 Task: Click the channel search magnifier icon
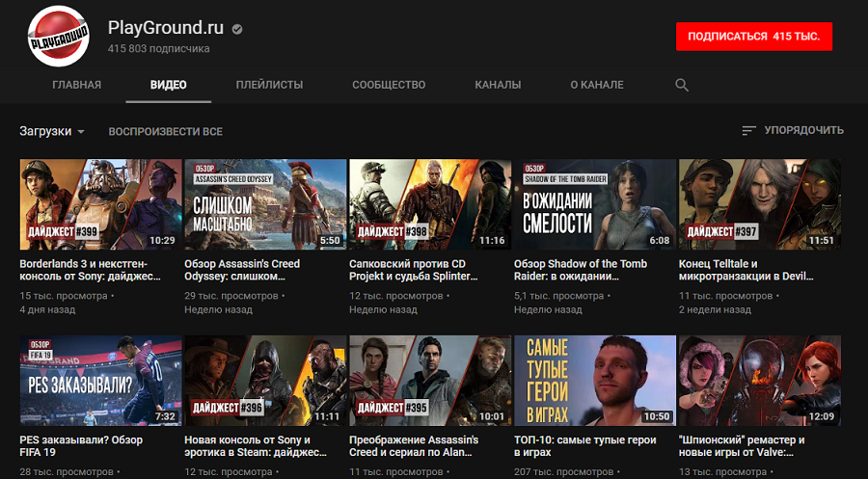pyautogui.click(x=682, y=85)
